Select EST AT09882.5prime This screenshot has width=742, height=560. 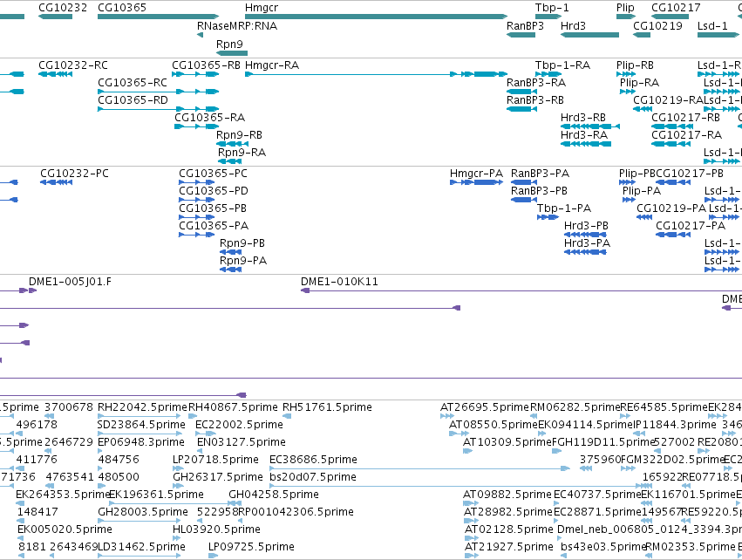click(x=507, y=495)
